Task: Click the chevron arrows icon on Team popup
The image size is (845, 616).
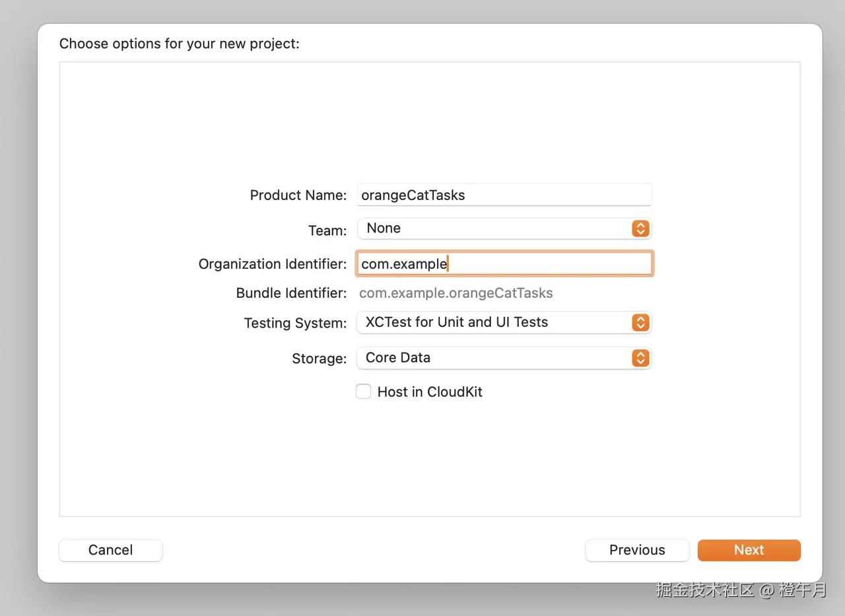Action: point(640,228)
